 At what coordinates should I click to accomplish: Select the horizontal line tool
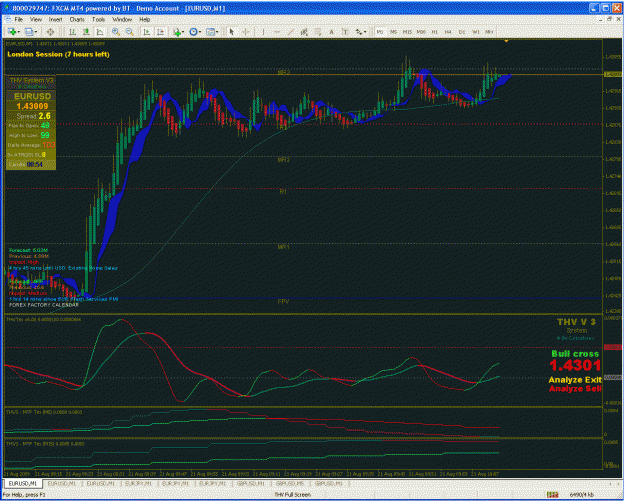point(277,32)
